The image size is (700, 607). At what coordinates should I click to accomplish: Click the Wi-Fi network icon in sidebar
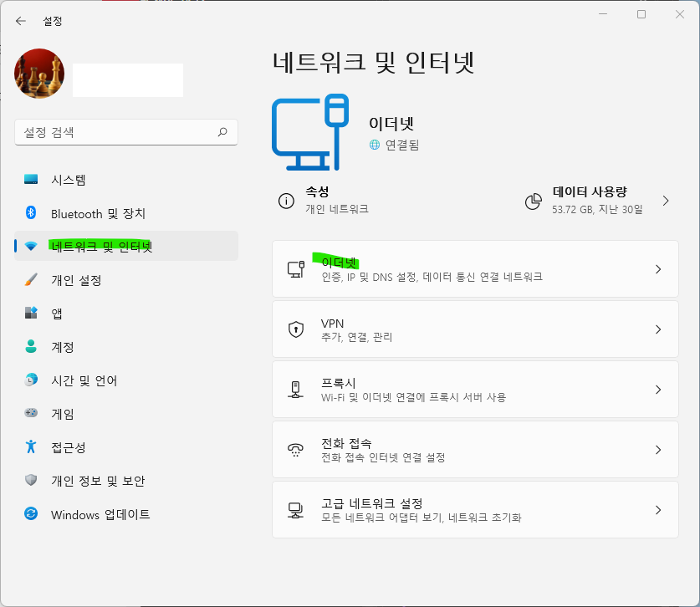click(x=31, y=246)
